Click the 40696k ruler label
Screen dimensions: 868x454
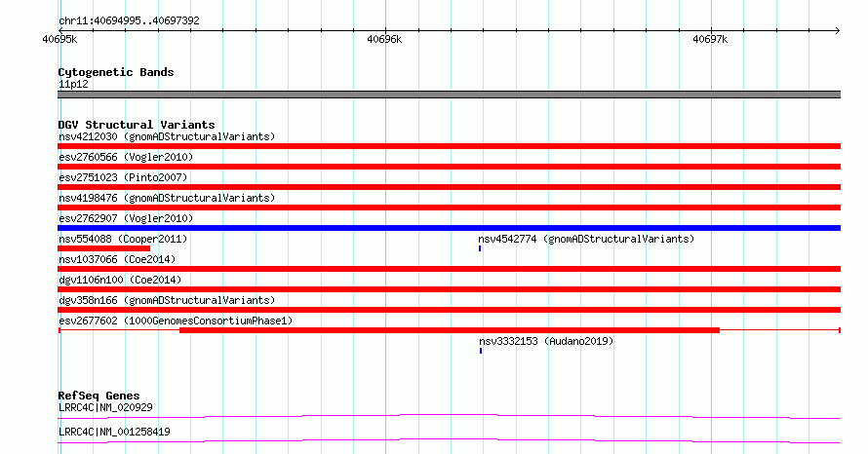(x=384, y=39)
